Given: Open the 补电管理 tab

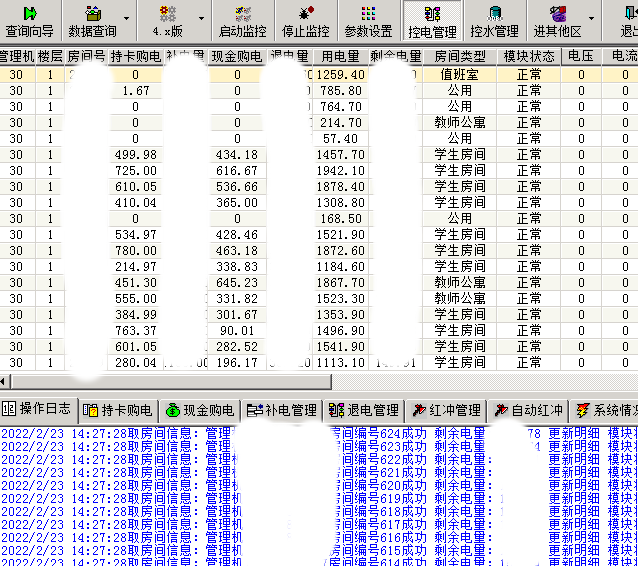Looking at the screenshot, I should [282, 410].
